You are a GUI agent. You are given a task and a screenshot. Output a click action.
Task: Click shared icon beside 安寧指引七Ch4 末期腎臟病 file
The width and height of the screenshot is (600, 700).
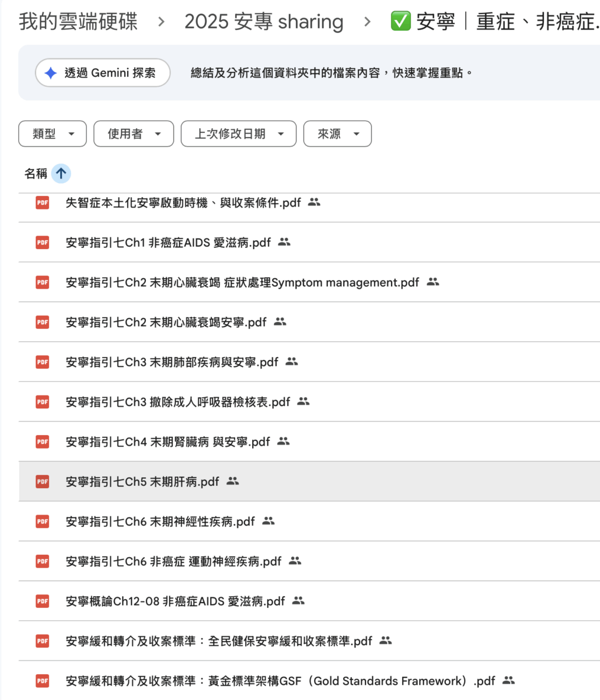(x=284, y=442)
